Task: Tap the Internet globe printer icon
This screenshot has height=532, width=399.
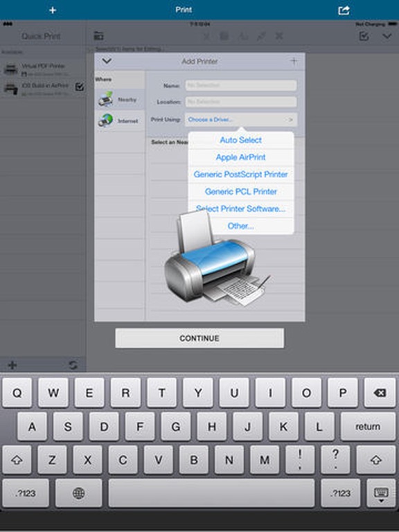Action: coord(105,121)
